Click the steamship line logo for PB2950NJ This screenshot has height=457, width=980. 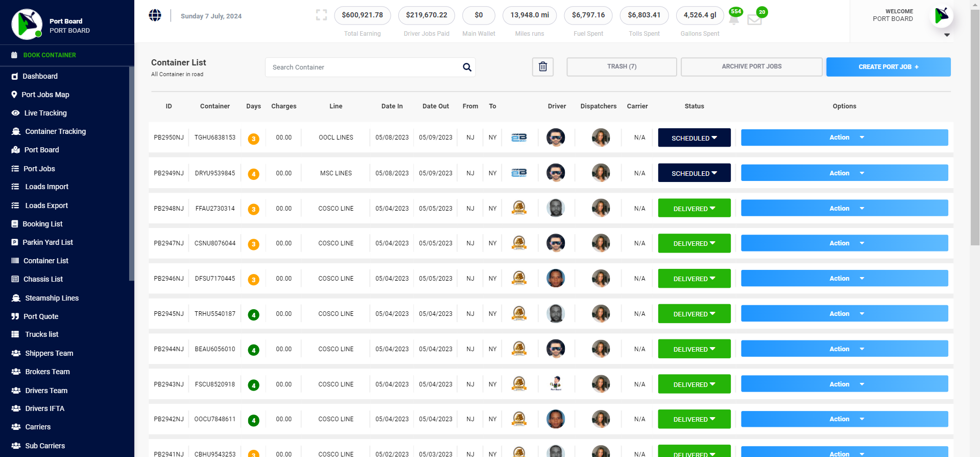tap(519, 138)
